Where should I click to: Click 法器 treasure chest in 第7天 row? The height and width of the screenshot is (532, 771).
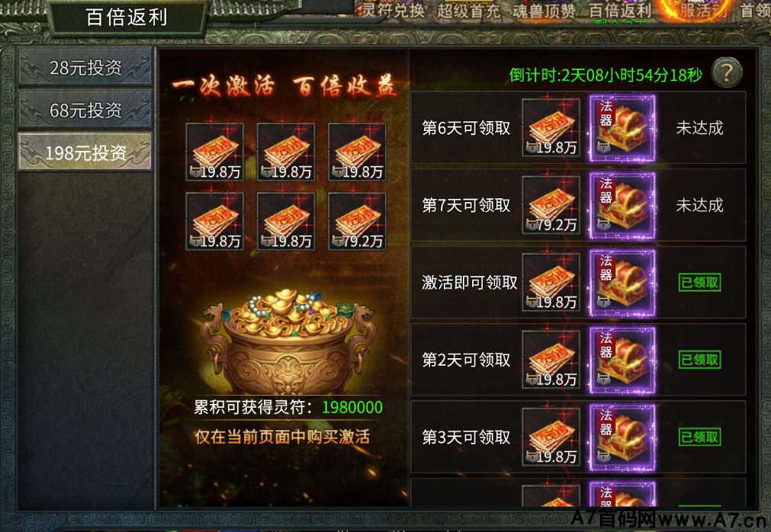tap(622, 205)
